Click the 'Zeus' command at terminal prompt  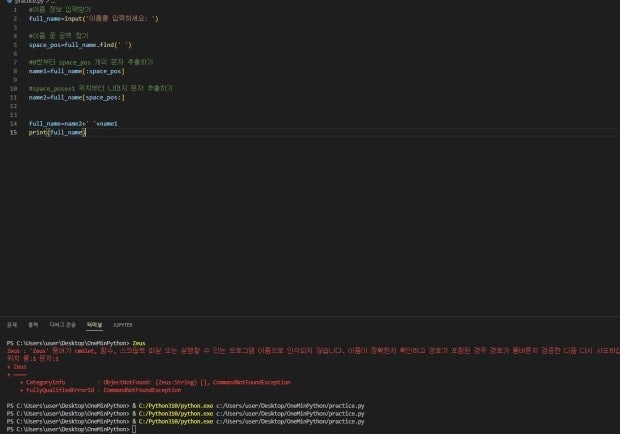pyautogui.click(x=139, y=343)
